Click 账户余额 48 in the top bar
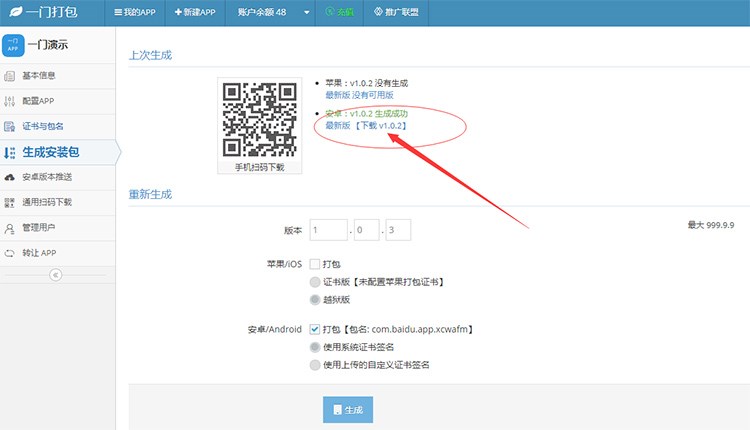The image size is (750, 430). pyautogui.click(x=262, y=12)
